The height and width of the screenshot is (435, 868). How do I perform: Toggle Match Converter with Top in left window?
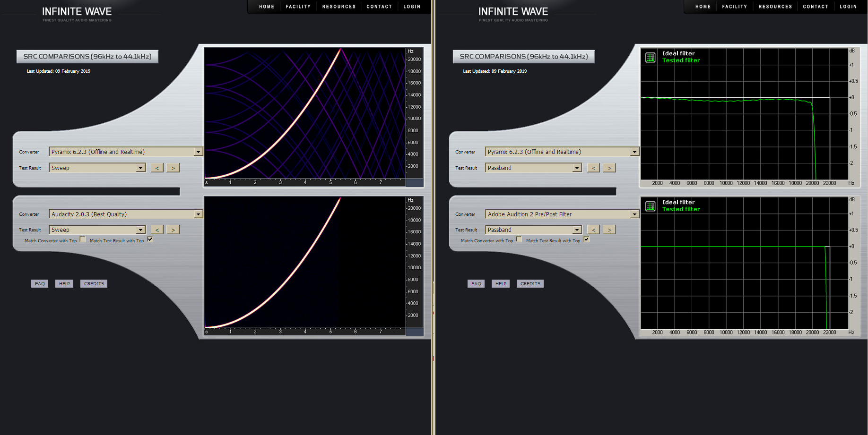[x=83, y=239]
